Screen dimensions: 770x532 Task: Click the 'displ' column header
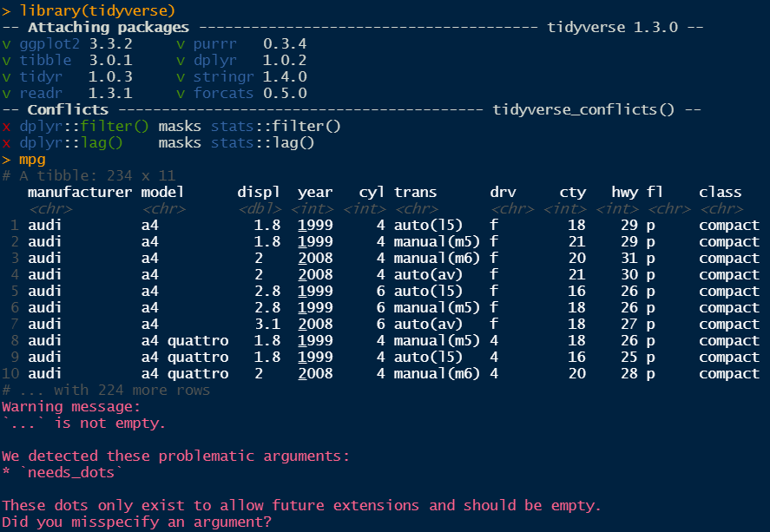[259, 193]
